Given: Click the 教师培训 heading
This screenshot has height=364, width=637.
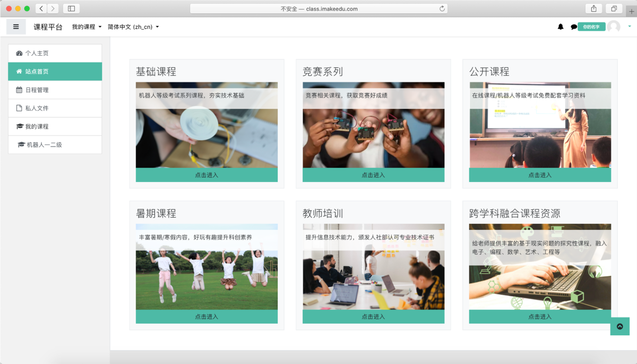Looking at the screenshot, I should pyautogui.click(x=323, y=213).
